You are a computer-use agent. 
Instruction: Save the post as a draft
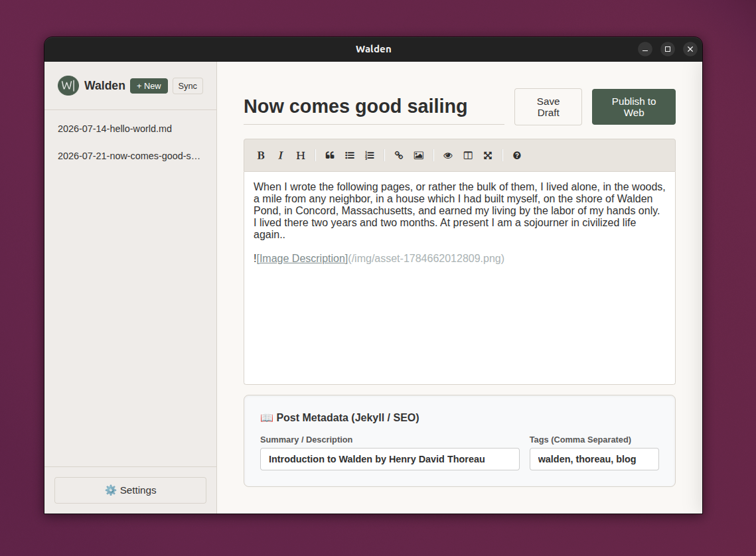[548, 107]
